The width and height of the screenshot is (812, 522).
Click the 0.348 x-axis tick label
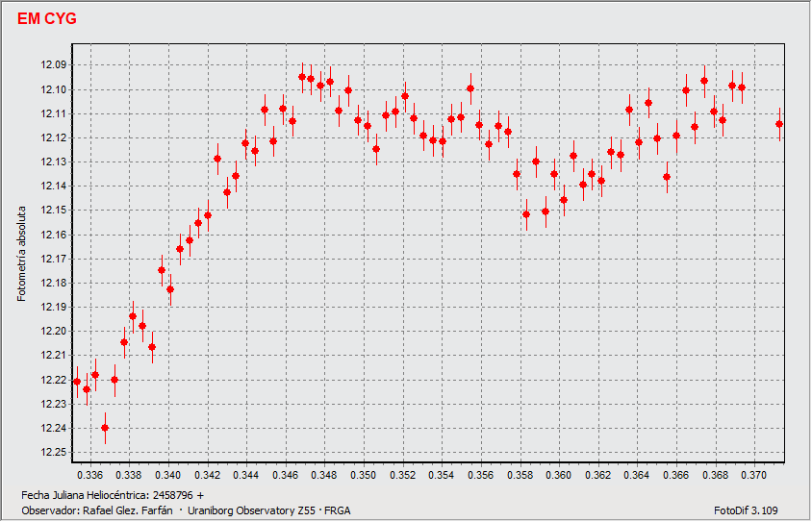click(324, 475)
